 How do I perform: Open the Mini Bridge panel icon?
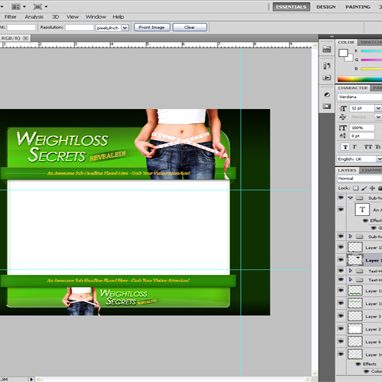[327, 49]
